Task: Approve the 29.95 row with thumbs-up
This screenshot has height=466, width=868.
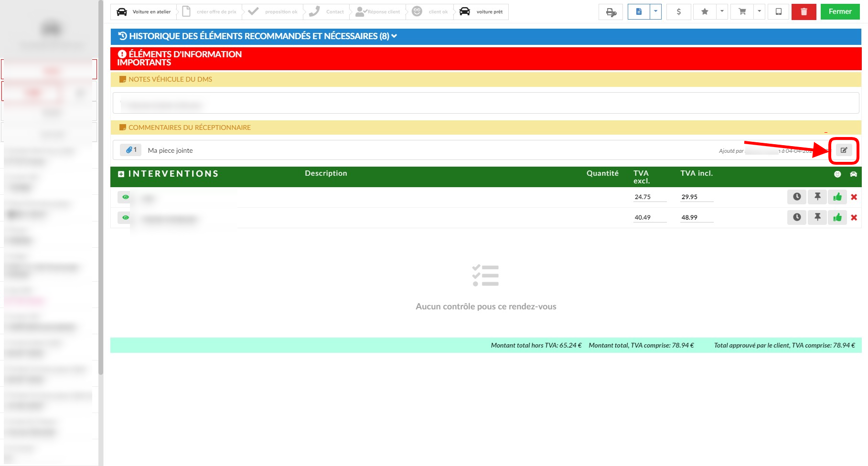Action: [837, 197]
